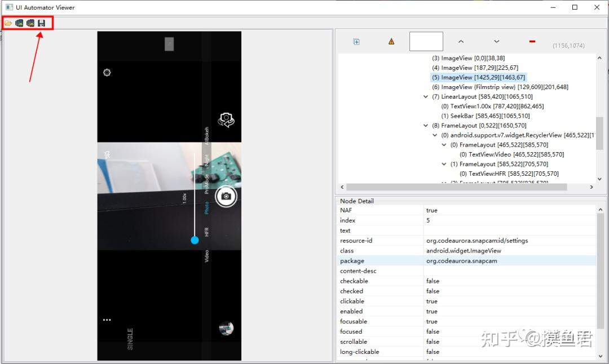The height and width of the screenshot is (364, 609).
Task: Click the expand-all plus icon
Action: point(356,42)
